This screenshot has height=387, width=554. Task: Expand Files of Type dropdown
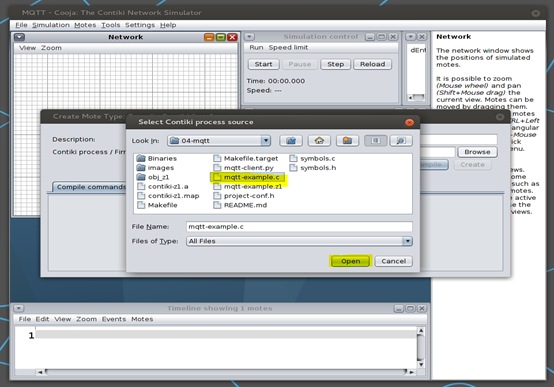[407, 241]
